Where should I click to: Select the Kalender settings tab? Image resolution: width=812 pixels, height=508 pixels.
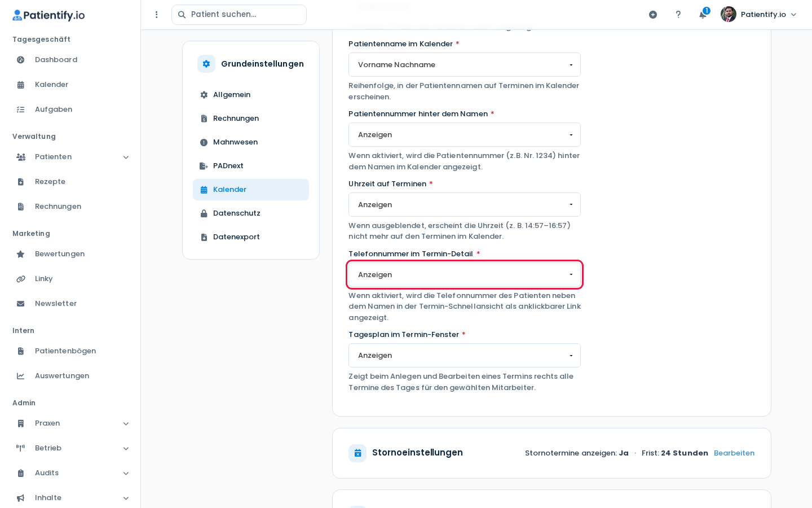click(251, 190)
